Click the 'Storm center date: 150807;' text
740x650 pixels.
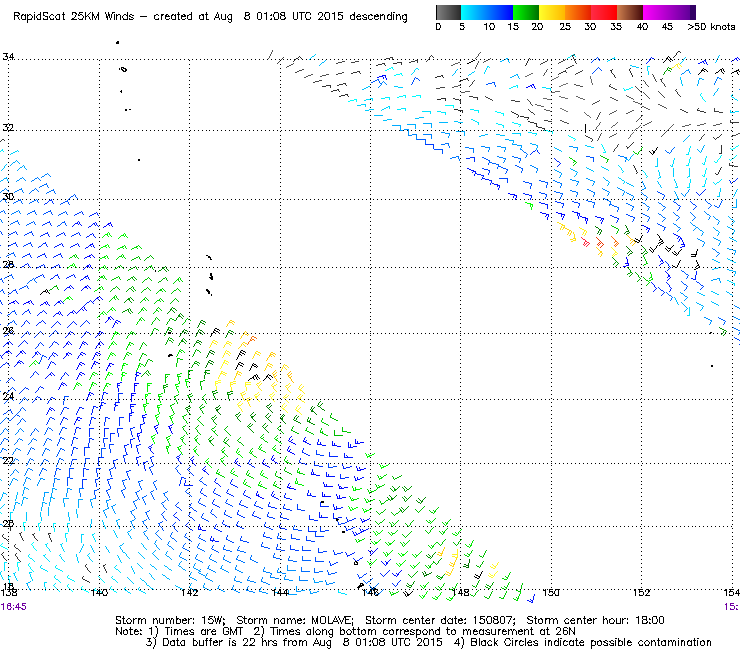(x=440, y=620)
